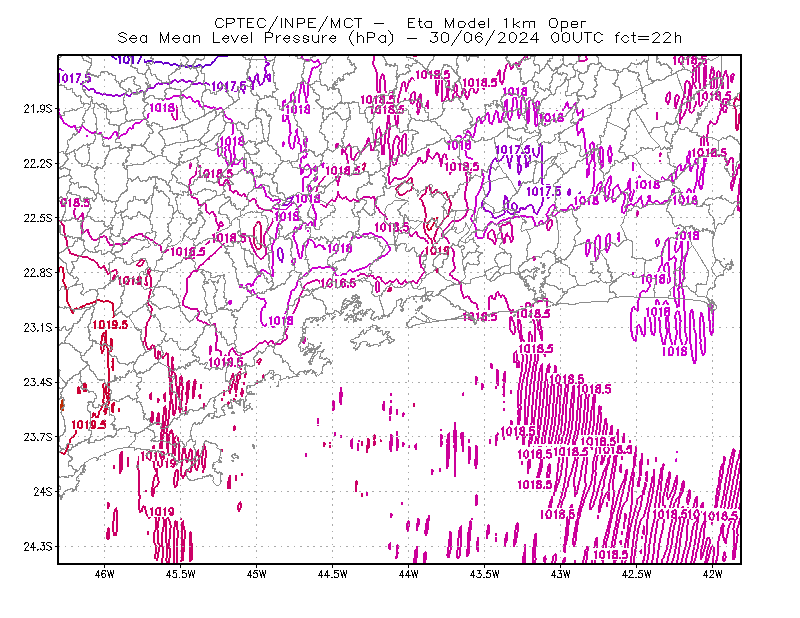
Task: Click the CPTEC/INPE/MCT Eta Model title line
Action: (400, 23)
